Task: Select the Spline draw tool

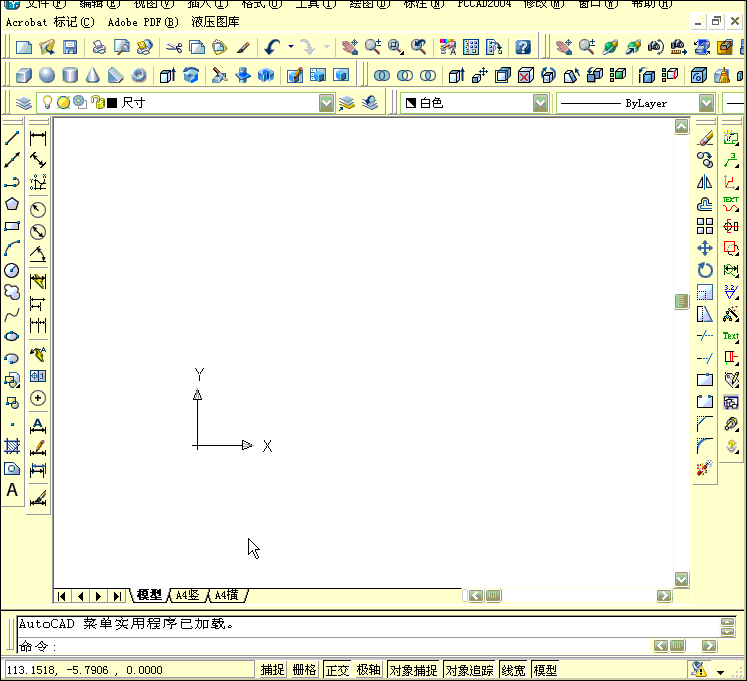Action: (12, 315)
